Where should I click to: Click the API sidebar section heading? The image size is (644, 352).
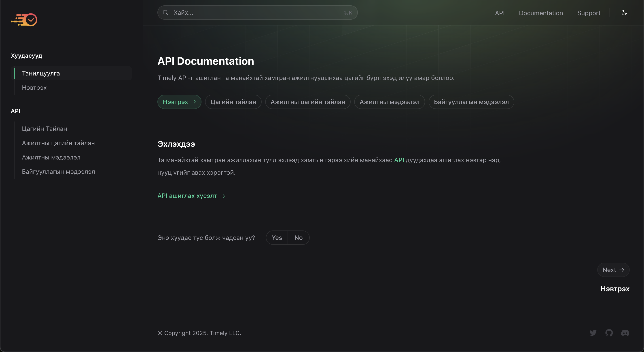pos(15,111)
